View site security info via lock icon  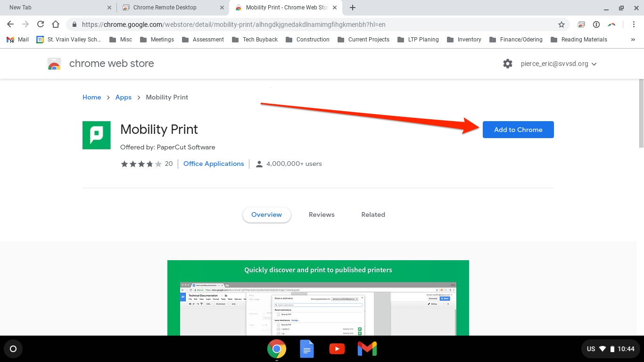74,25
